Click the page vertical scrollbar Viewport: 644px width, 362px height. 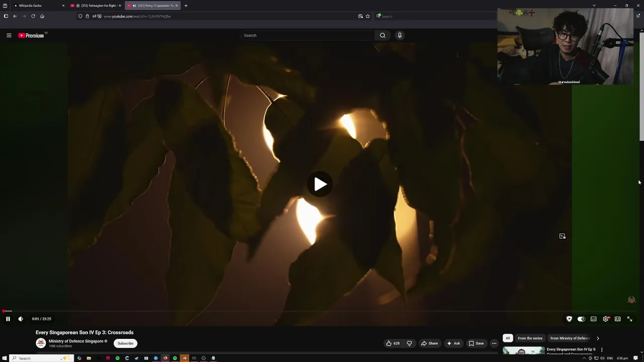[x=641, y=85]
